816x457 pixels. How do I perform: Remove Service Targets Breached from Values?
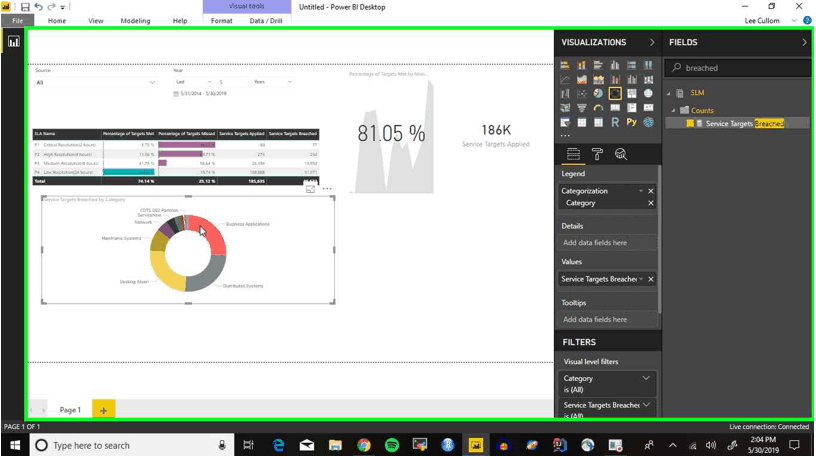pos(651,279)
